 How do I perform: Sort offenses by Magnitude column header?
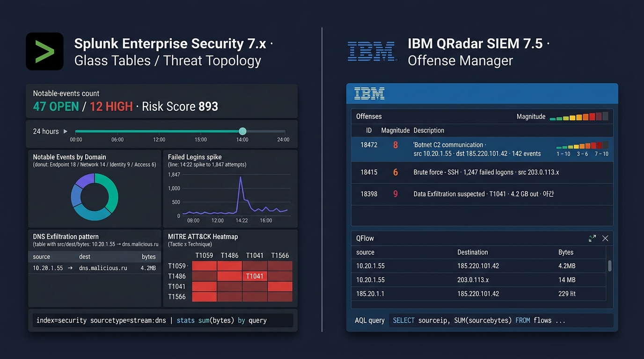(395, 130)
